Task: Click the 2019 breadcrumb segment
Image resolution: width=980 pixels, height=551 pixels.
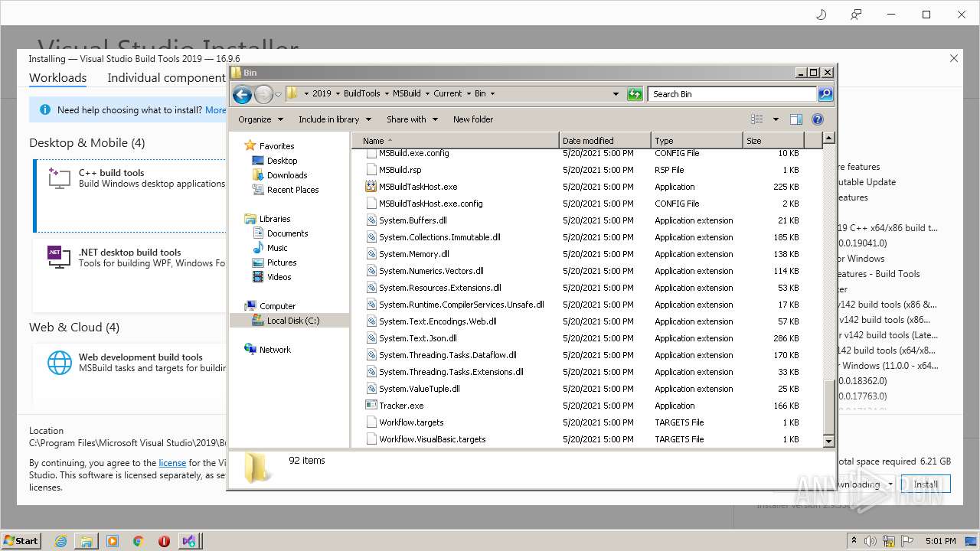Action: click(x=322, y=93)
